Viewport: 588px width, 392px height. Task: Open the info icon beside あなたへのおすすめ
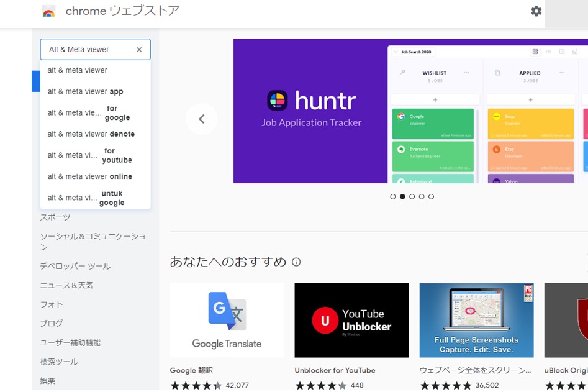(296, 262)
